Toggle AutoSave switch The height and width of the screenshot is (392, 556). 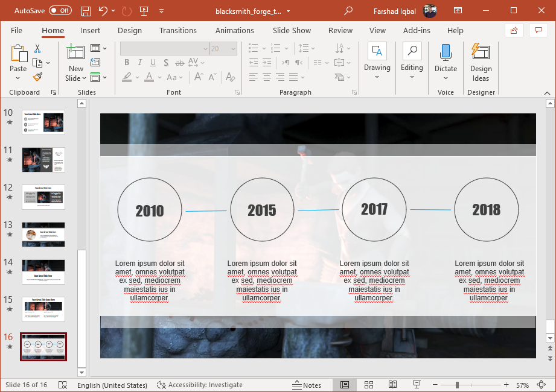60,11
